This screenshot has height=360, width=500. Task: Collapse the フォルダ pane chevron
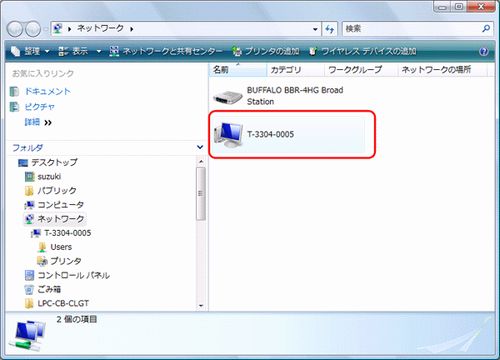coord(200,147)
